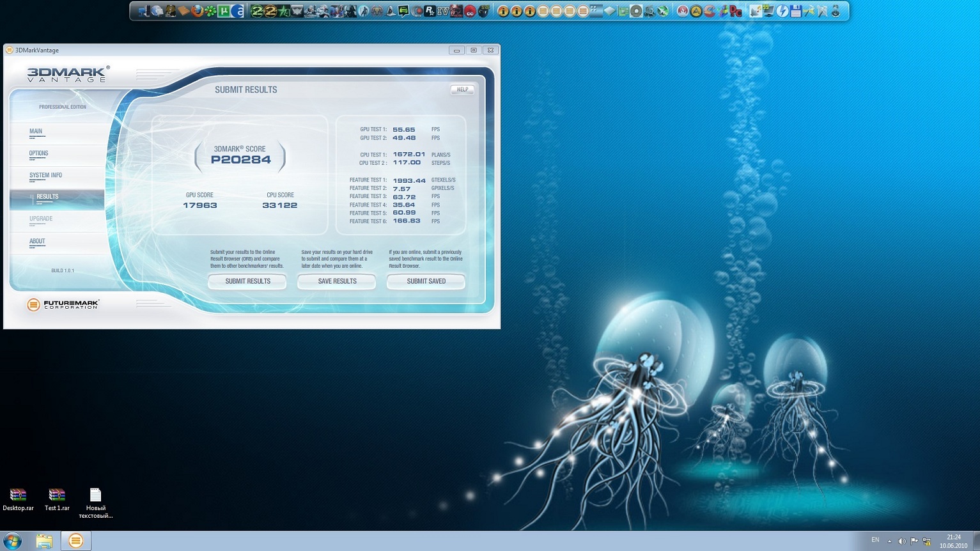
Task: Click the Submit Results button
Action: click(x=247, y=281)
